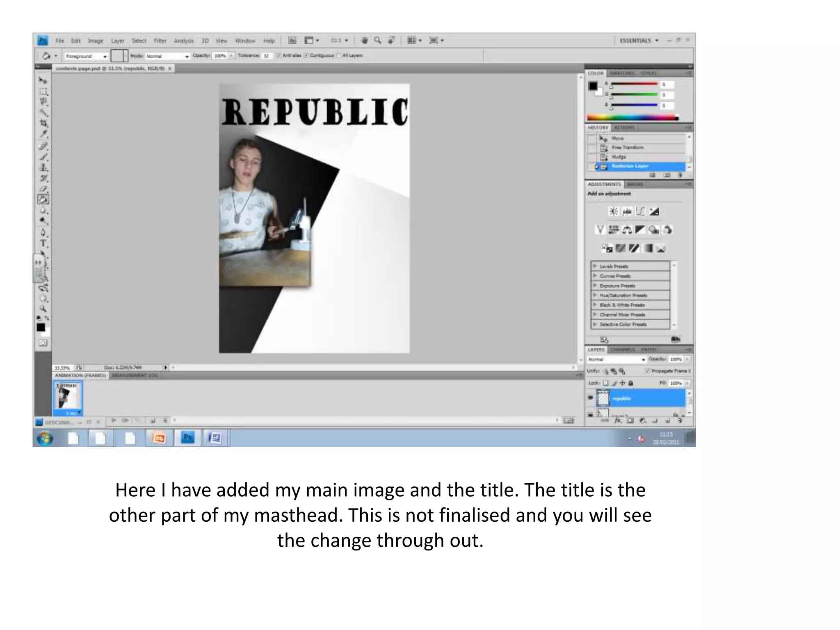
Task: Enable the All Layers checkbox
Action: coord(338,56)
